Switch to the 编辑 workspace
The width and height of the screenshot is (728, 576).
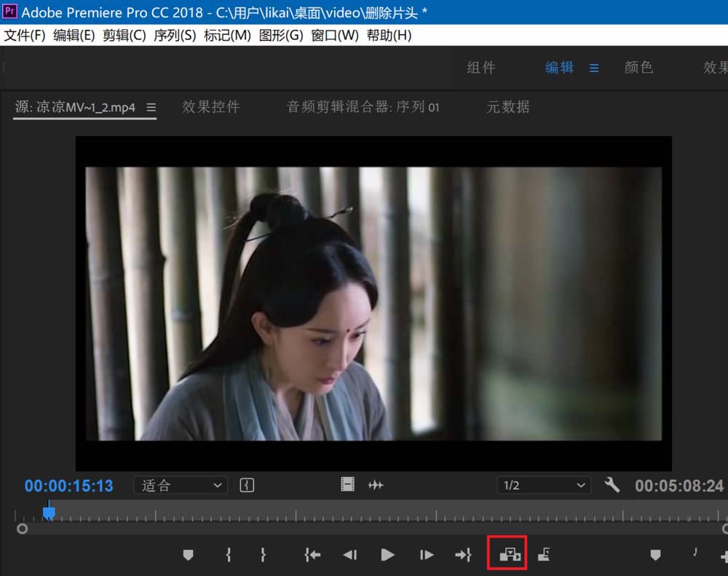tap(559, 68)
